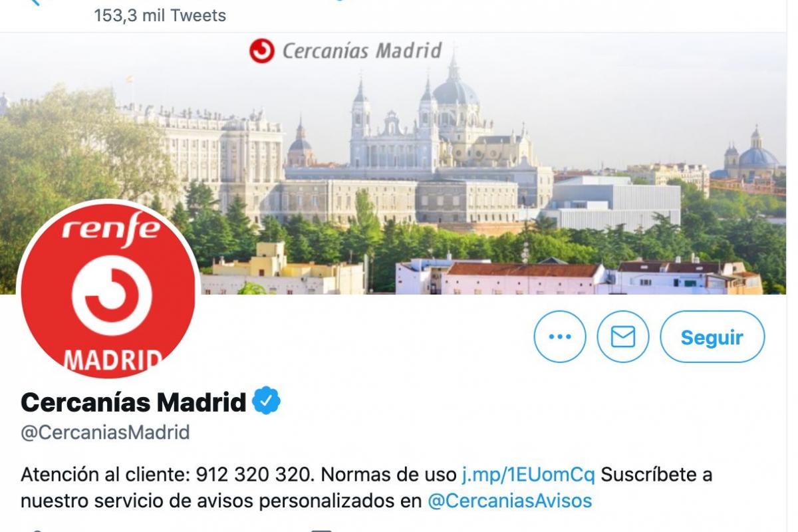Viewport: 798px width, 532px height.
Task: Click the envelope direct message icon
Action: point(622,336)
